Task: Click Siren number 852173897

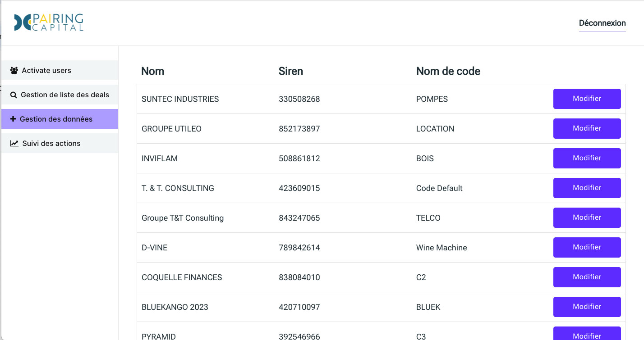Action: 299,129
